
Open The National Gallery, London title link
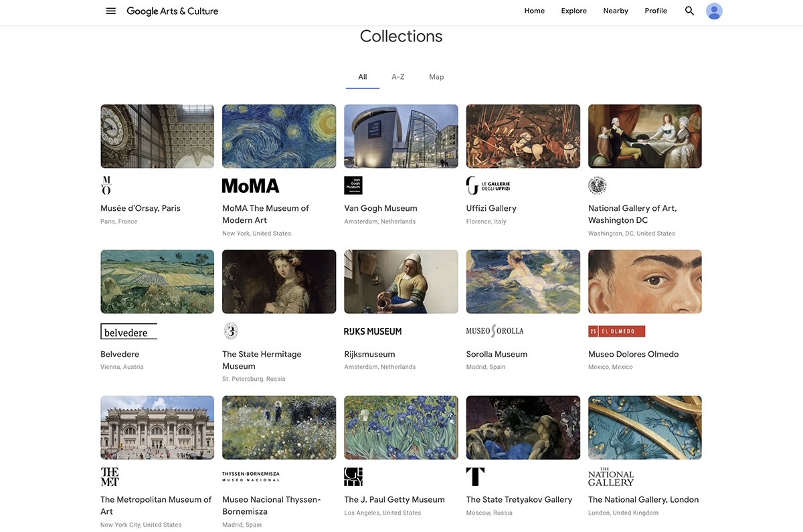pos(643,499)
